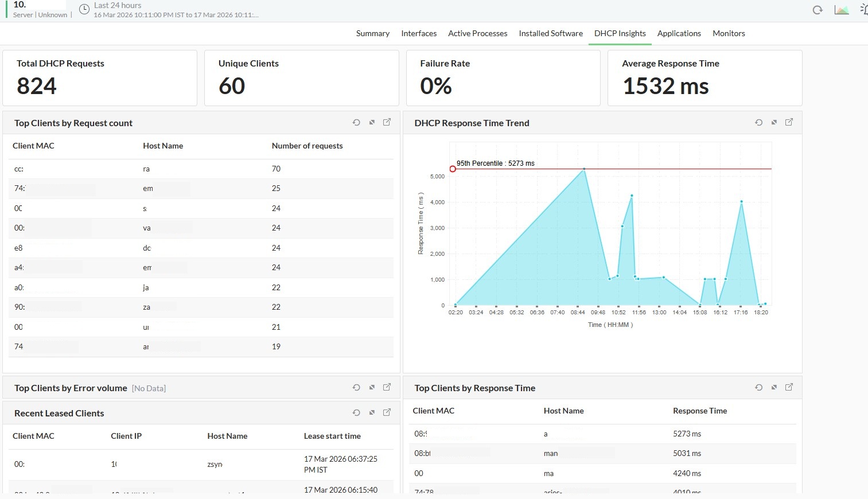868x499 pixels.
Task: Pop out Top Clients by Response Time widget
Action: tap(789, 387)
